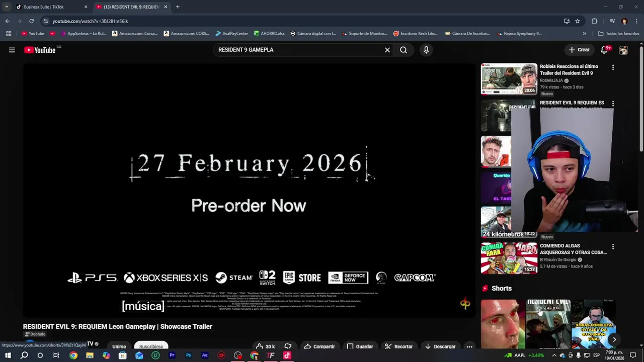Run the search with the magnifier button
Screen dimensions: 644x362
[404, 50]
